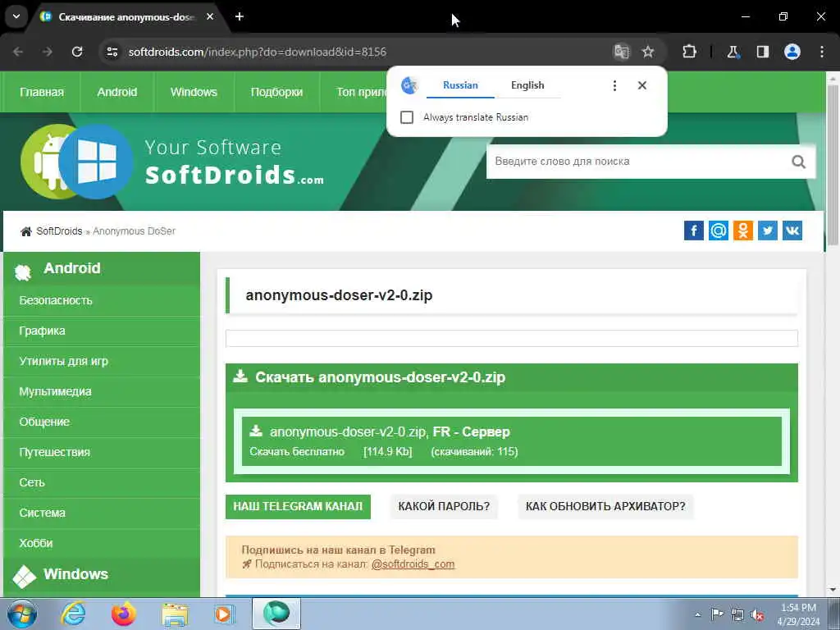Screen dimensions: 840x630
Task: Reload the page with the refresh icon
Action: pos(77,52)
